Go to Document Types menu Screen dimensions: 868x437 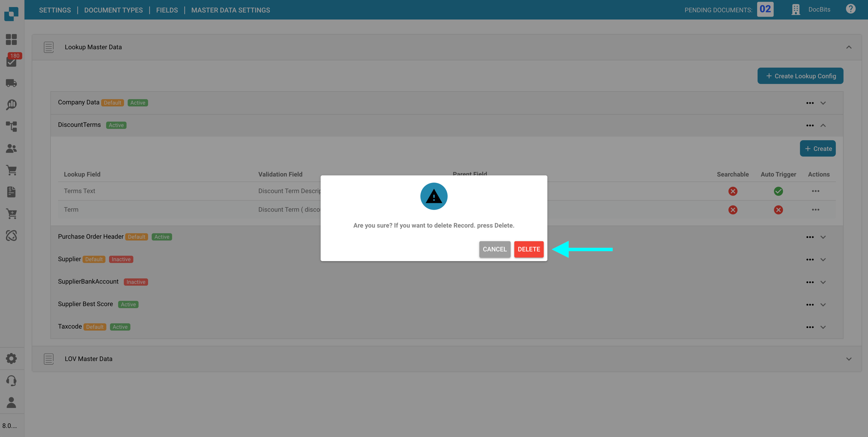tap(113, 10)
